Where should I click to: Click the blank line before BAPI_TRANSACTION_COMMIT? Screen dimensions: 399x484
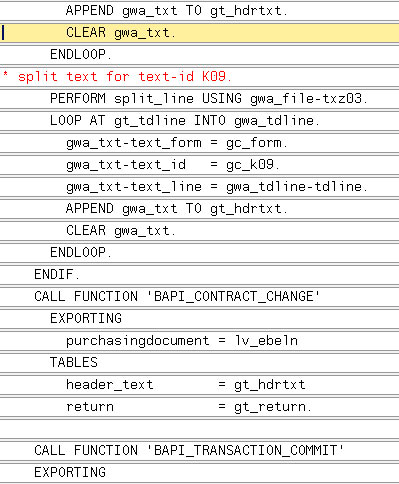[199, 429]
